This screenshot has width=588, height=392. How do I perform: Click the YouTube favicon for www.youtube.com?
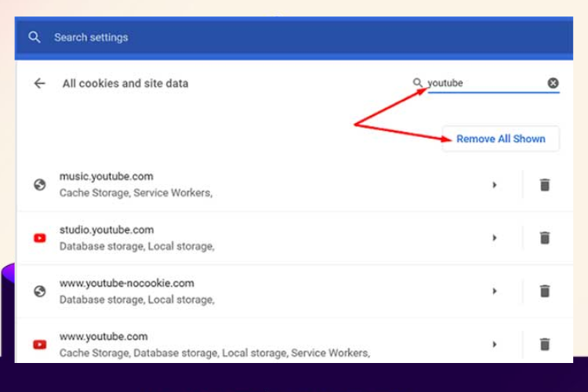pos(40,344)
